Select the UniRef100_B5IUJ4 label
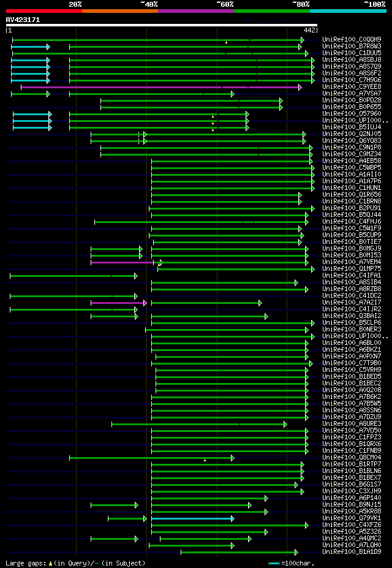 click(x=352, y=127)
